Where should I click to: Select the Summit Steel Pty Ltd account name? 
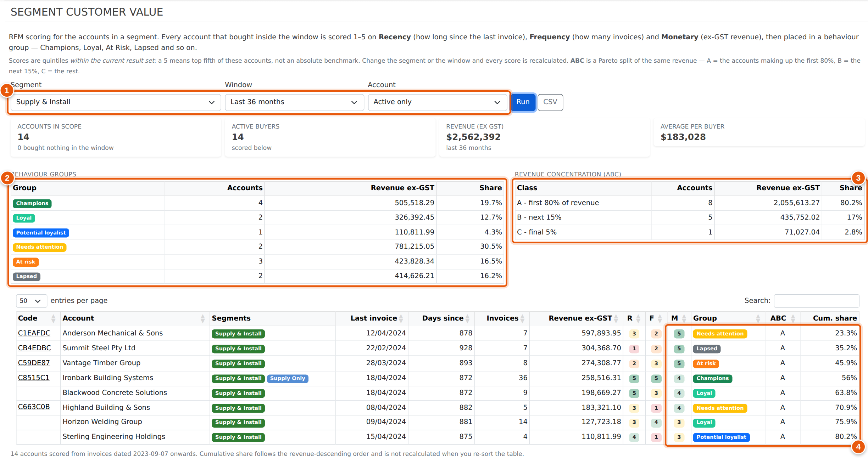click(x=99, y=348)
